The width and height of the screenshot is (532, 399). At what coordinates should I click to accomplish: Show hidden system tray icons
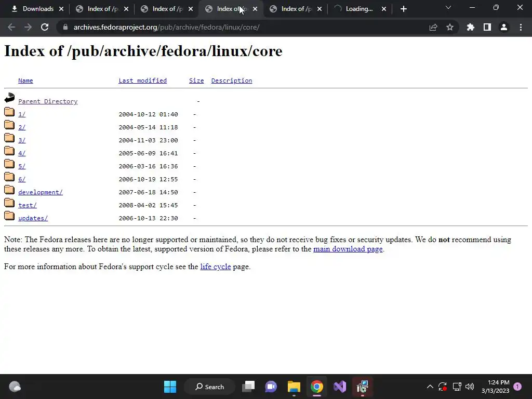430,387
